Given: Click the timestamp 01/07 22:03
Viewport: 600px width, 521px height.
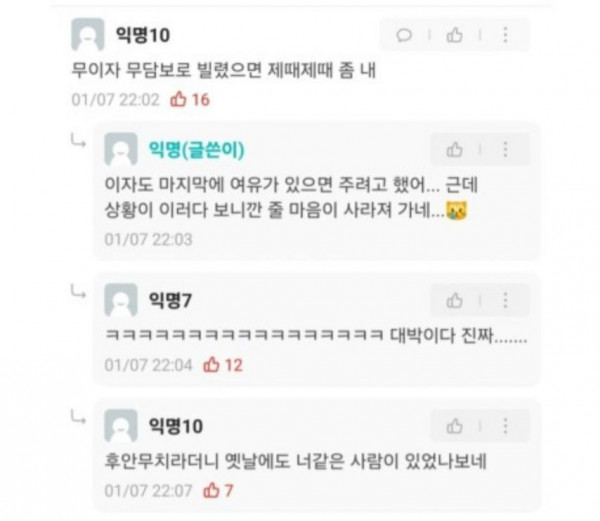Looking at the screenshot, I should 148,239.
